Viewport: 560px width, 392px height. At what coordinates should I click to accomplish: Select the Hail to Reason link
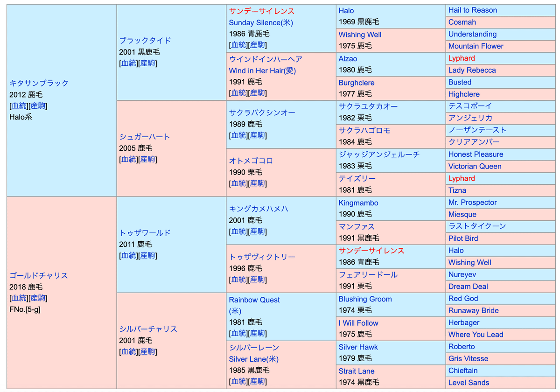(472, 10)
